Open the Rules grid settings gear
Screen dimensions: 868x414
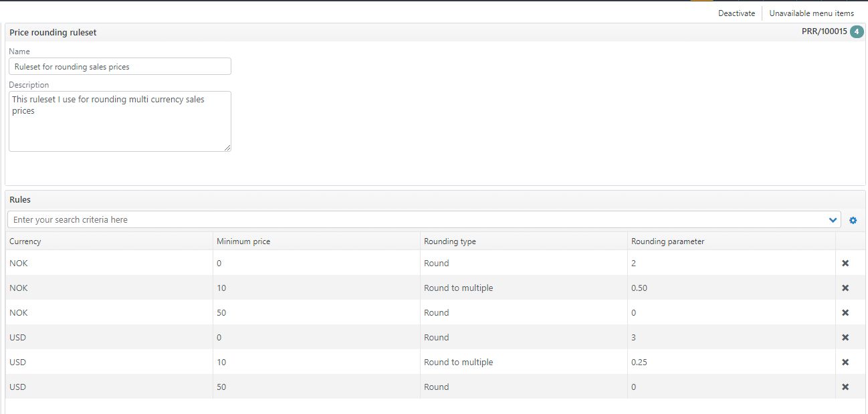tap(853, 220)
